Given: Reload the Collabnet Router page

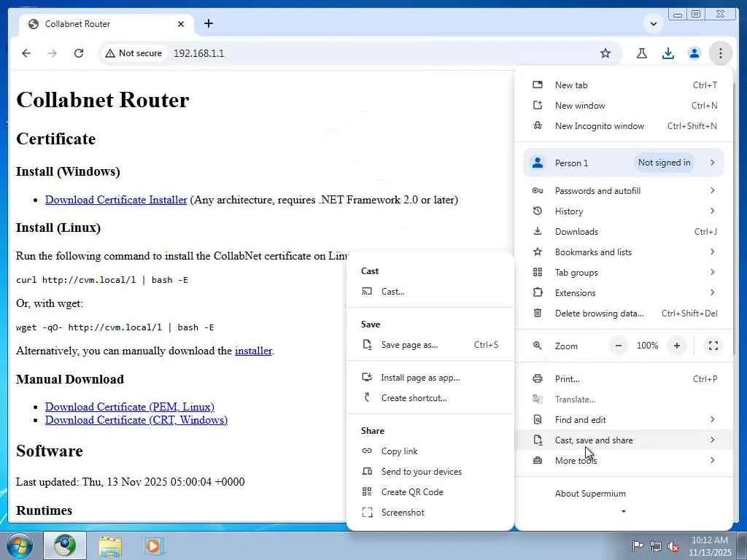Looking at the screenshot, I should (x=79, y=53).
